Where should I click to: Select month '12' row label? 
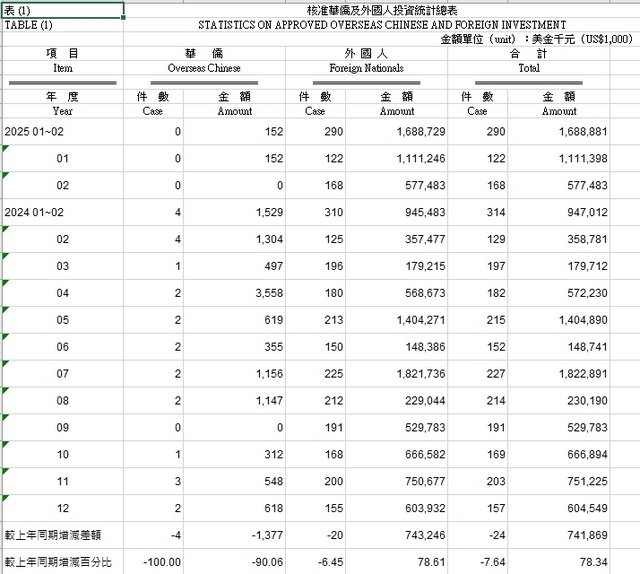click(x=62, y=508)
